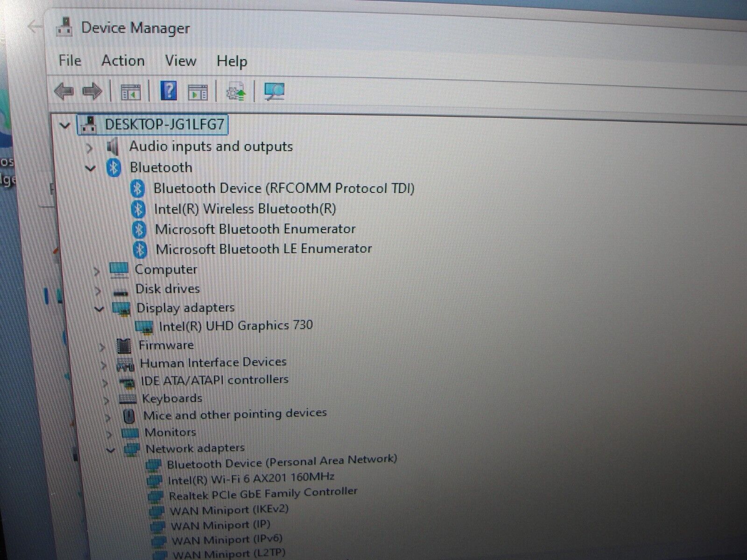The image size is (747, 560).
Task: Click the Keyboards category label
Action: (172, 399)
